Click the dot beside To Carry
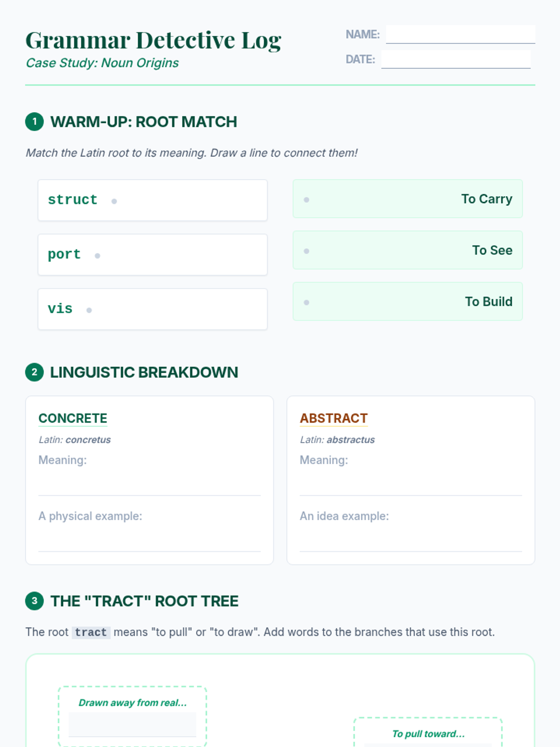Screen dimensions: 560x747 pyautogui.click(x=307, y=200)
